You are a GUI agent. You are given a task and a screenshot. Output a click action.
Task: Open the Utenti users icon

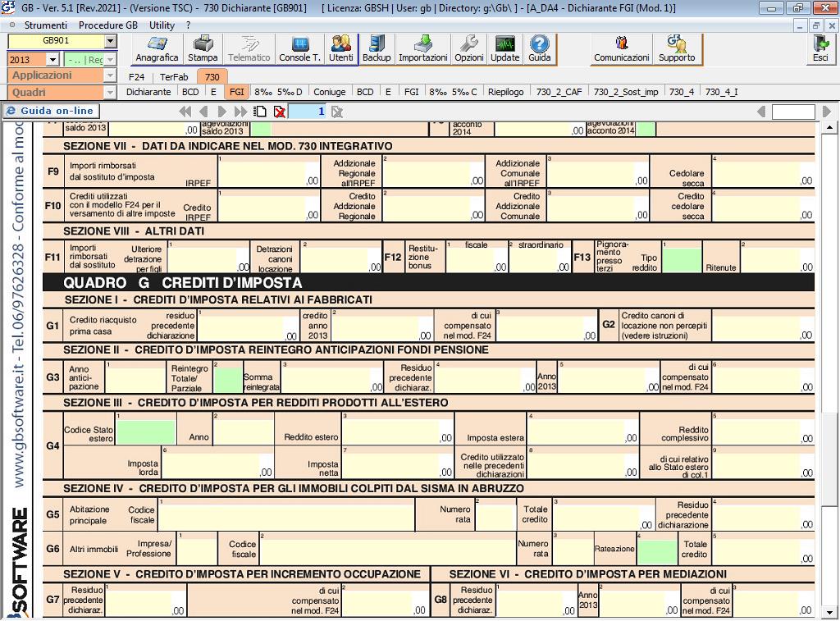point(341,49)
